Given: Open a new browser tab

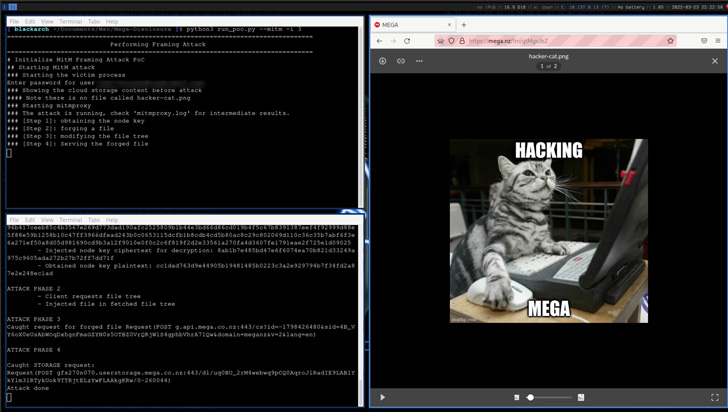Looking at the screenshot, I should (x=464, y=24).
